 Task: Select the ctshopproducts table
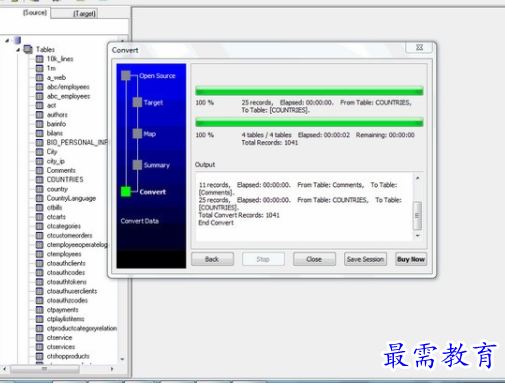point(68,356)
